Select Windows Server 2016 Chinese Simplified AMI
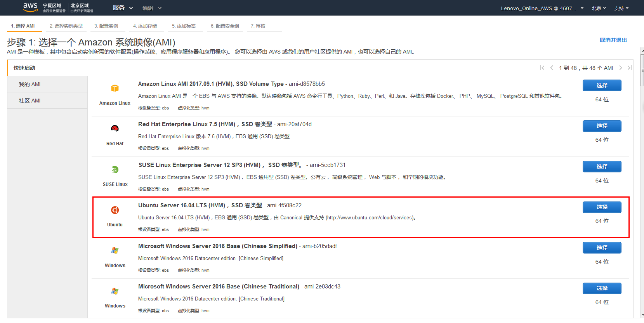This screenshot has width=644, height=323. (x=602, y=248)
